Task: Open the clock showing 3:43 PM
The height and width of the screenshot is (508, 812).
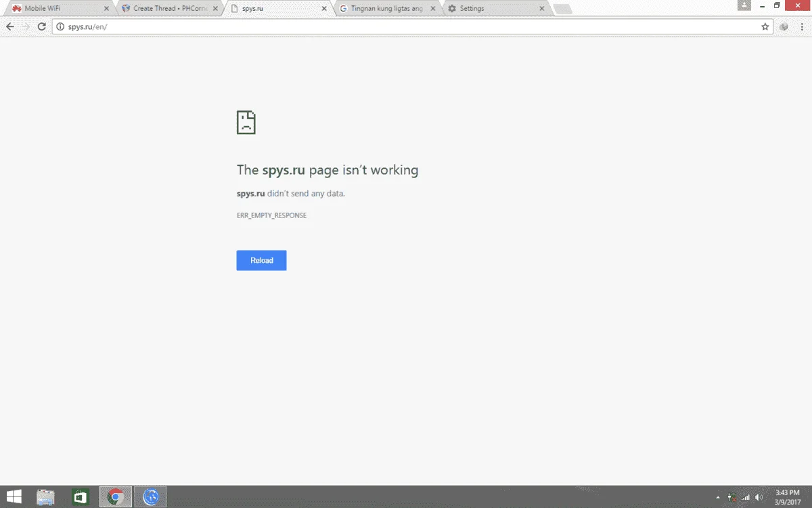Action: coord(788,497)
